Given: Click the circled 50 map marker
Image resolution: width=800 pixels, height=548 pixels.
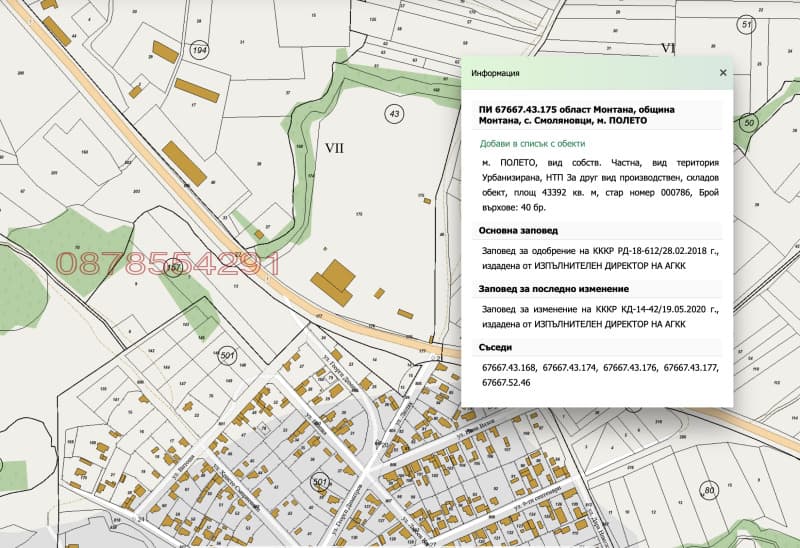Looking at the screenshot, I should 749,122.
